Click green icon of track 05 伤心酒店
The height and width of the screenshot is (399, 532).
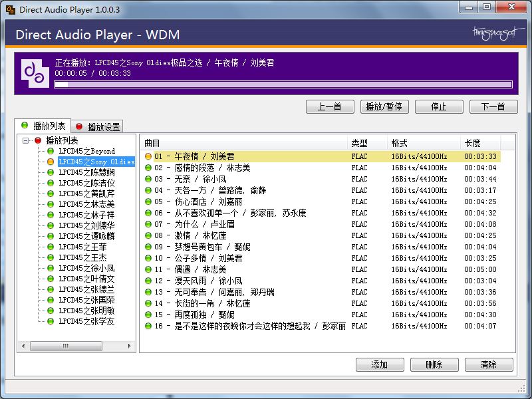point(148,201)
